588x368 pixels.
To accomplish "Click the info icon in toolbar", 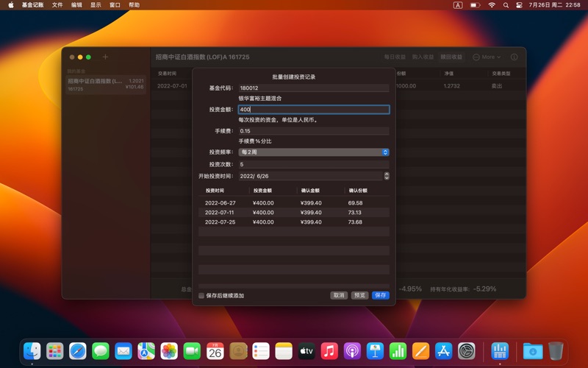I will pos(514,57).
